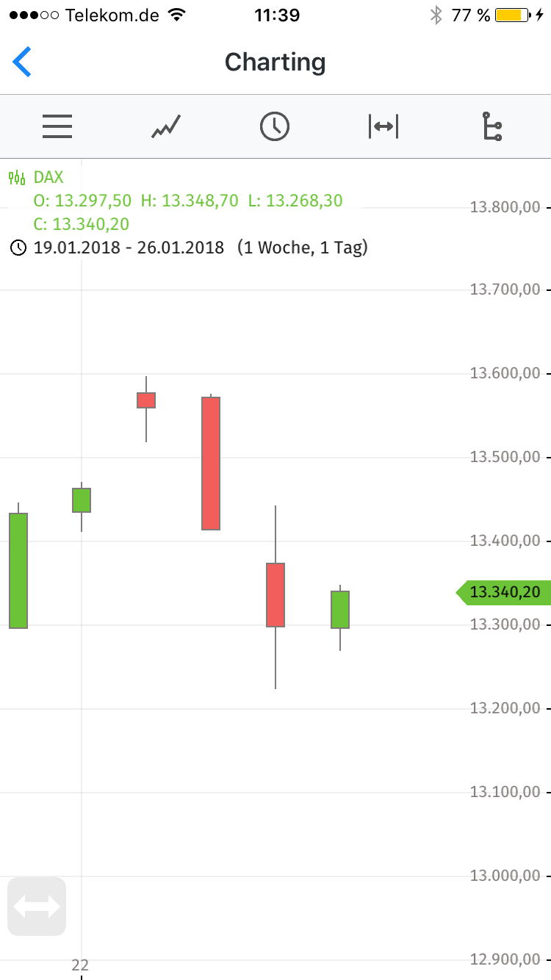
Task: Select the red candle with the long lower wick
Action: (x=275, y=595)
